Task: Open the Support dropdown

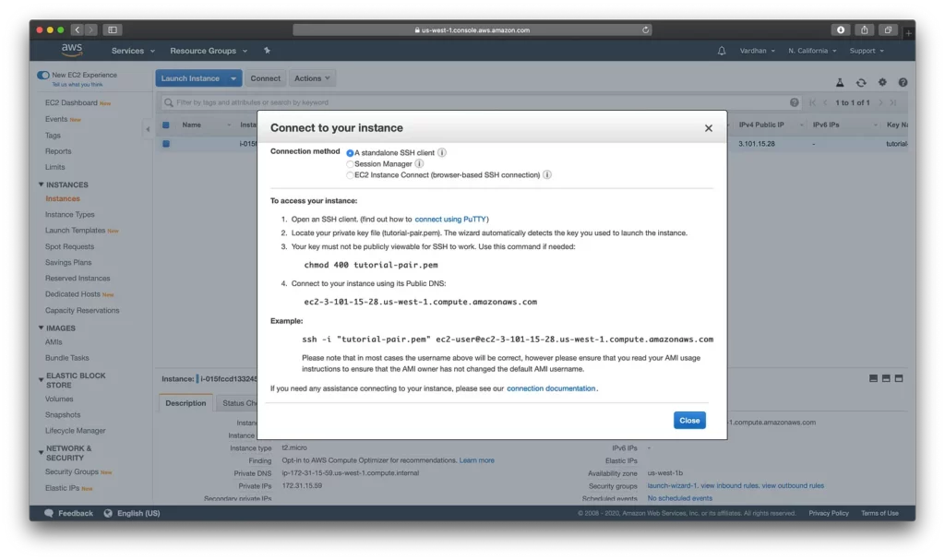Action: [x=867, y=51]
